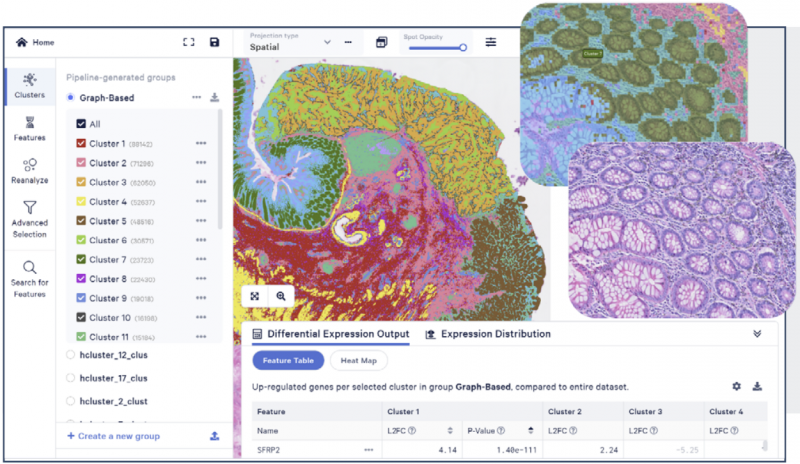Select the Heat Map view tab

pyautogui.click(x=358, y=360)
